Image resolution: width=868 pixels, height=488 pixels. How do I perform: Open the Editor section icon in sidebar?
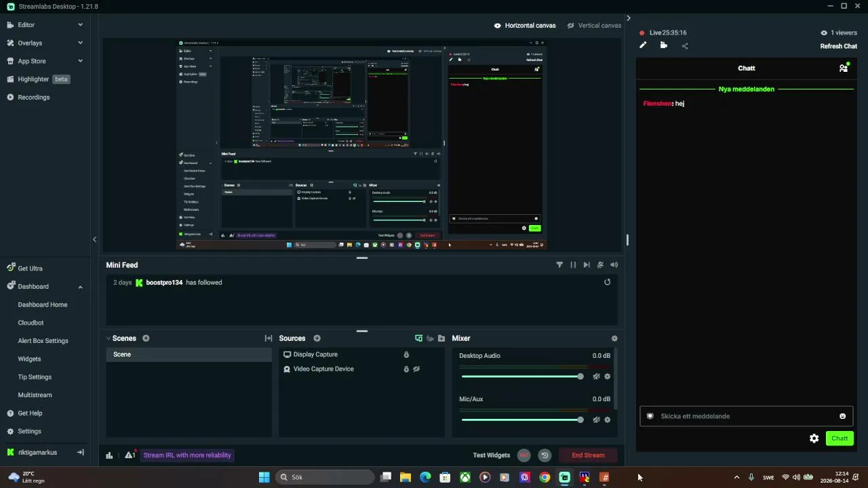(10, 25)
